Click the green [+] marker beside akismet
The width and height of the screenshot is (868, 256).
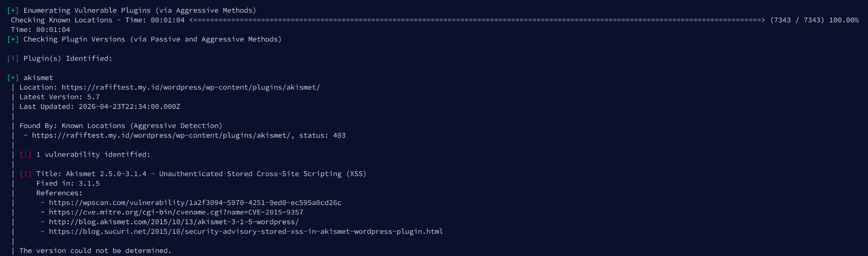tap(13, 78)
